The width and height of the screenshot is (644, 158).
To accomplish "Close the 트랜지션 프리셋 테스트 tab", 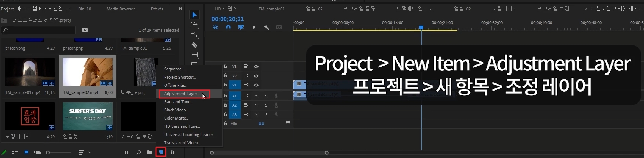I will tap(585, 9).
